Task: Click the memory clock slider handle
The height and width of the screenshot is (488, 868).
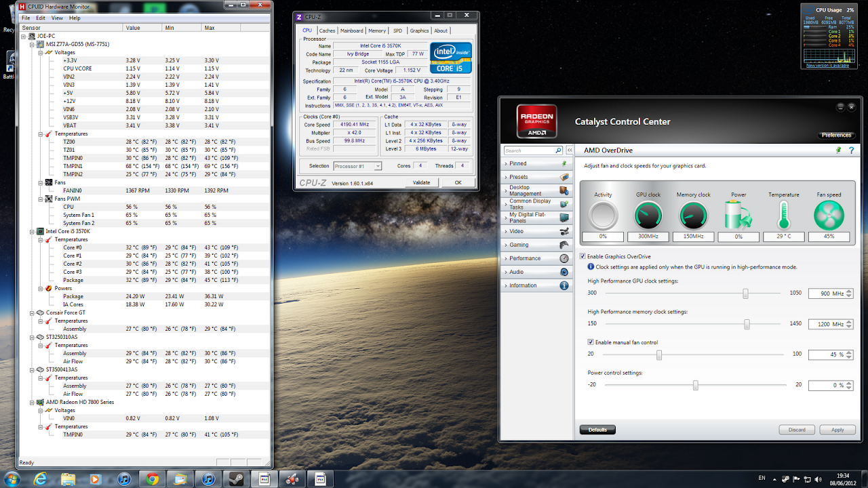Action: coord(747,324)
